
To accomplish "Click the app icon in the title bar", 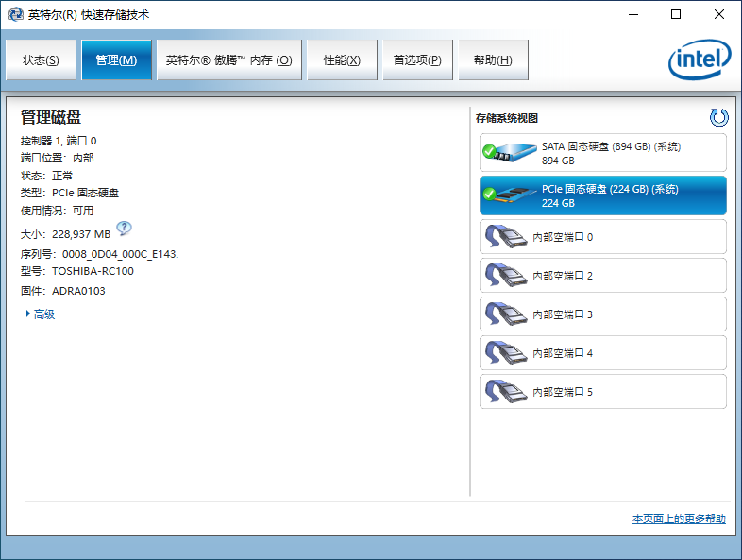I will [x=16, y=15].
